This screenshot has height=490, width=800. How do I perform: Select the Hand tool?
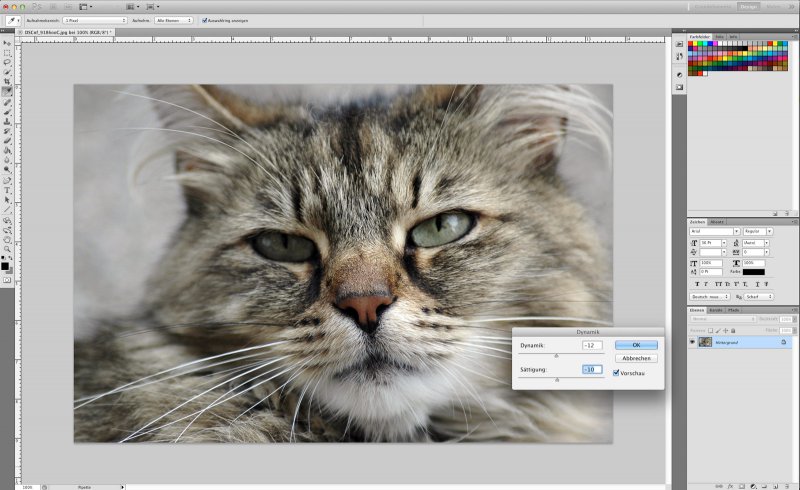click(7, 240)
